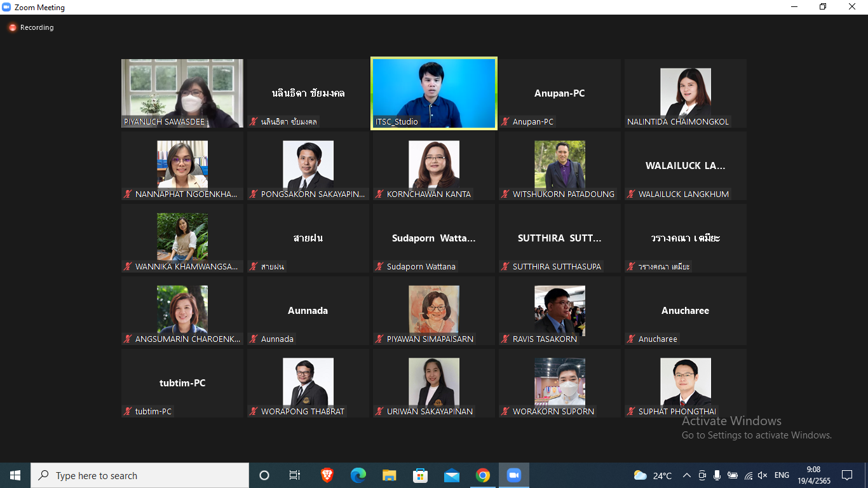Click the muted mic icon beside WORAKORN SUPORN

click(x=506, y=411)
